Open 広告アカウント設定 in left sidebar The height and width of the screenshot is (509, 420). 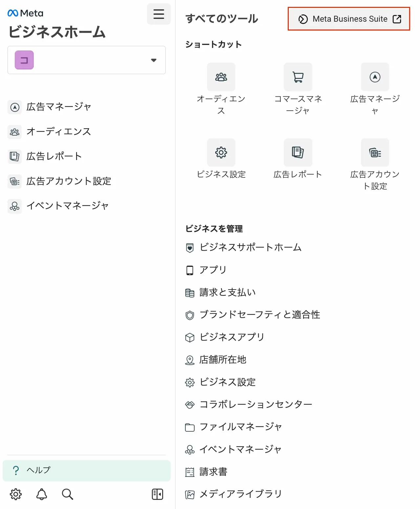60,181
